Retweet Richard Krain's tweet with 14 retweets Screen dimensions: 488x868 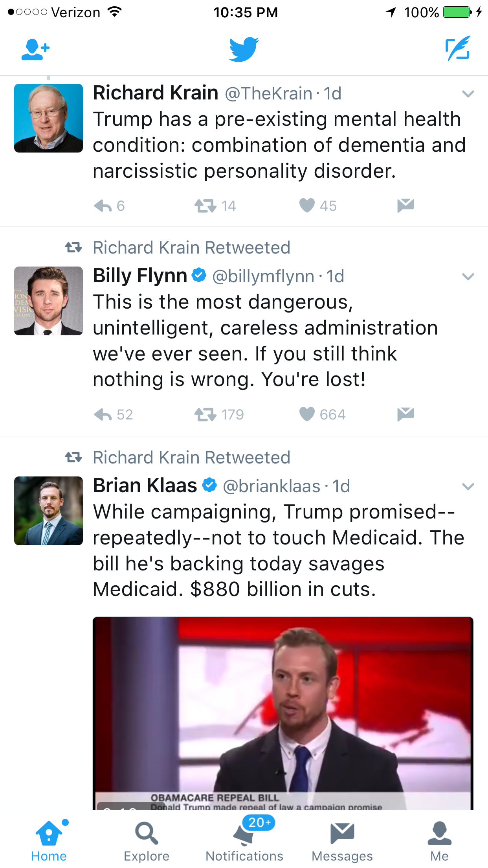tap(205, 206)
